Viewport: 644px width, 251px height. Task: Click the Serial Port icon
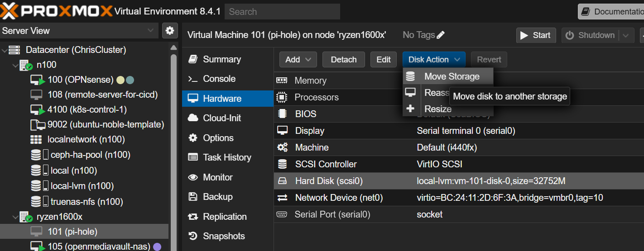coord(282,214)
